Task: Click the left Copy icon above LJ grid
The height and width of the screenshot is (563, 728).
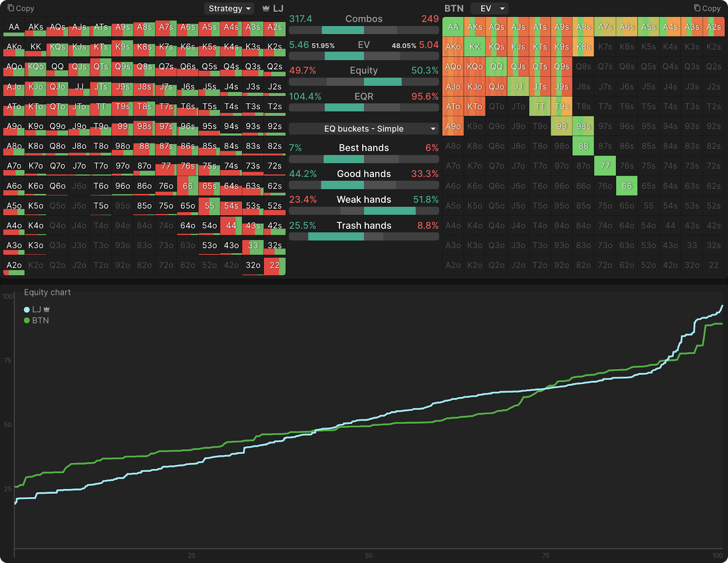Action: pos(11,8)
